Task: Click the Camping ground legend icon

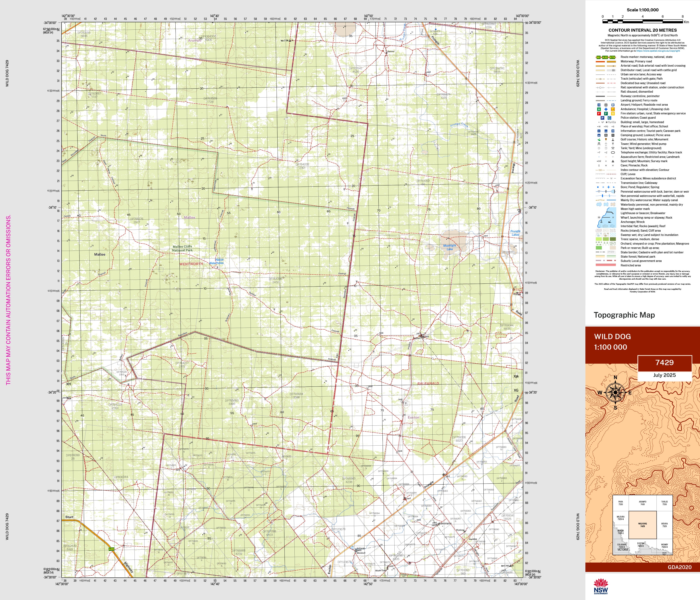Action: click(x=599, y=135)
